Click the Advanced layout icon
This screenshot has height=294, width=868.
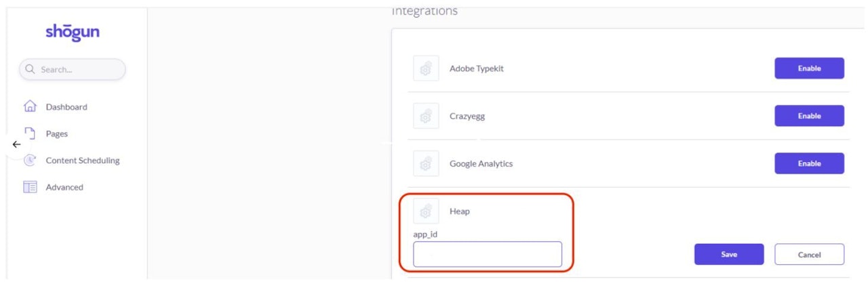coord(30,187)
